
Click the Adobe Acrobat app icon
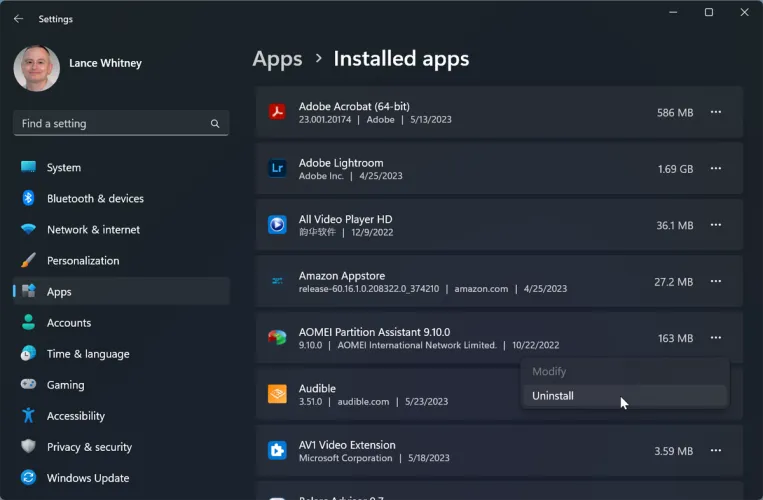click(x=277, y=113)
